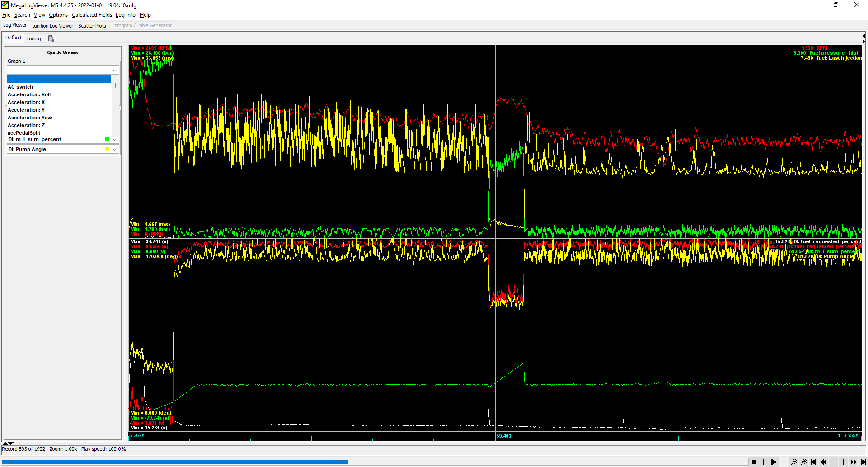This screenshot has width=868, height=467.
Task: Choose Acceleration: Yaw from the list
Action: coord(59,118)
